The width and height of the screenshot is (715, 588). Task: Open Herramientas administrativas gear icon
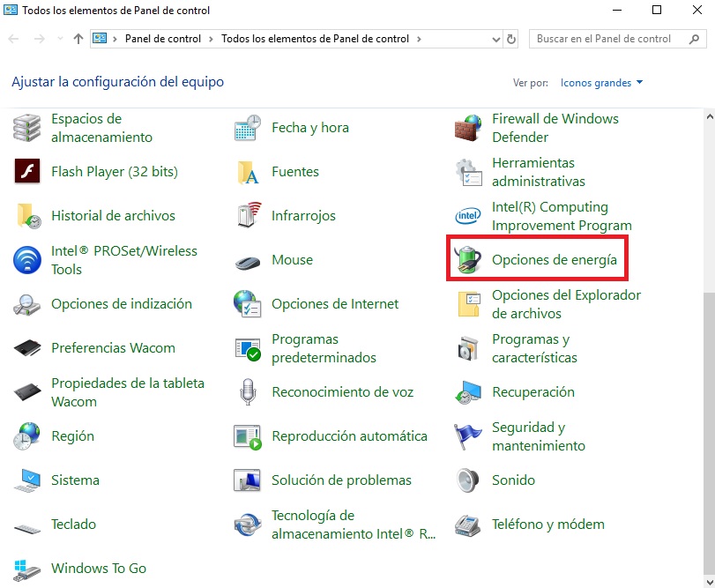[x=468, y=172]
